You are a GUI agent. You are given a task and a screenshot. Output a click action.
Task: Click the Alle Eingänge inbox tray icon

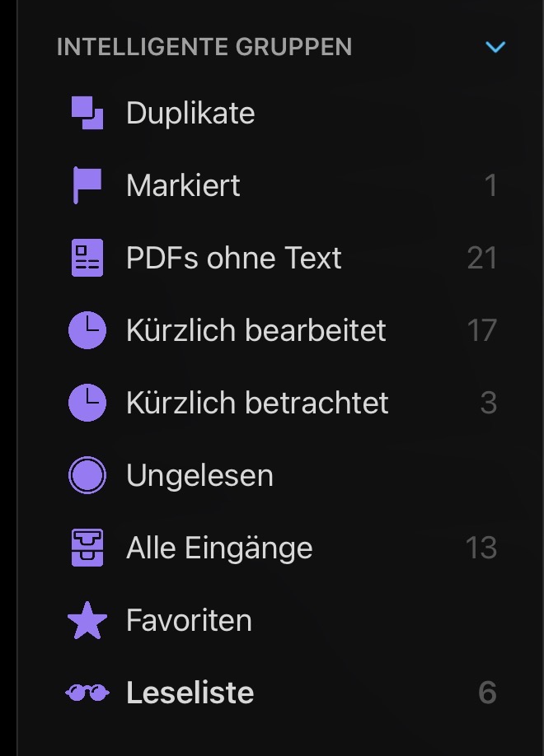(x=87, y=548)
